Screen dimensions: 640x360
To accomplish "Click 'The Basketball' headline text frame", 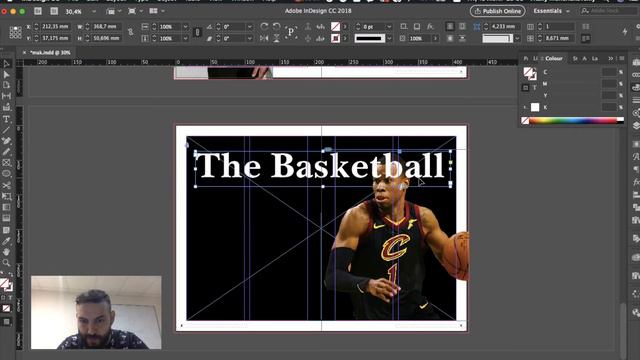I will pos(322,169).
